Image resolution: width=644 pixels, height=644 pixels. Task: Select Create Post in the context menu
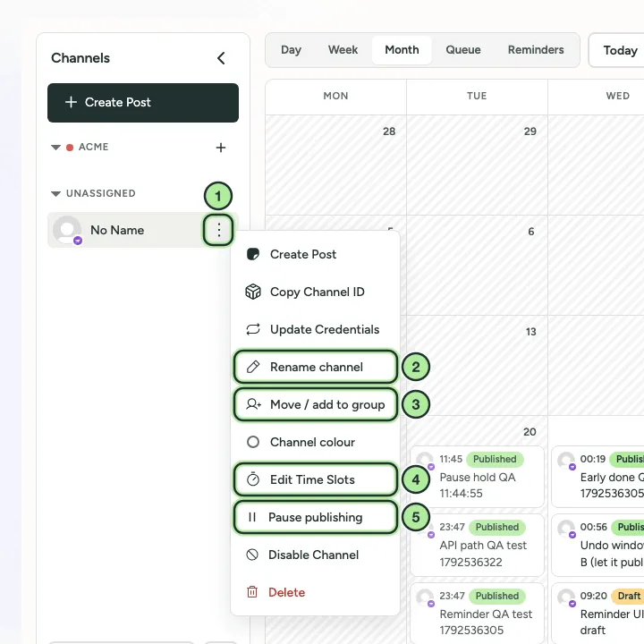tap(315, 254)
